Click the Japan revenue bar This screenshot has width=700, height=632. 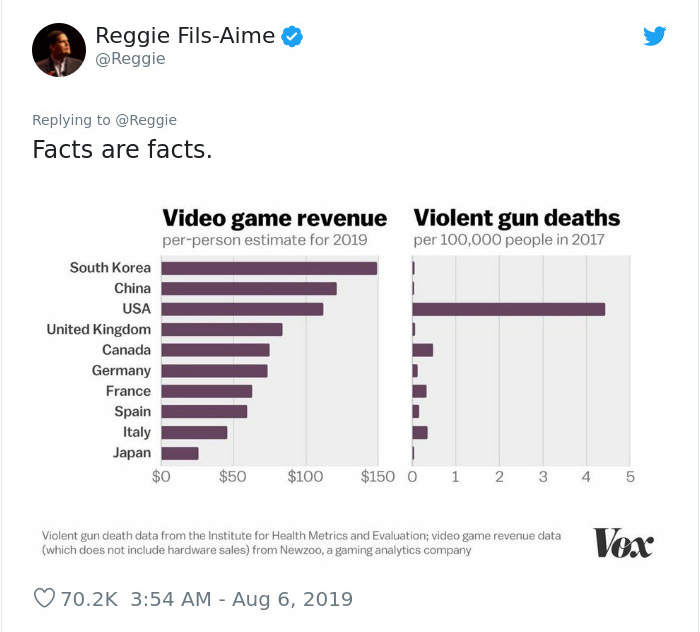point(180,453)
